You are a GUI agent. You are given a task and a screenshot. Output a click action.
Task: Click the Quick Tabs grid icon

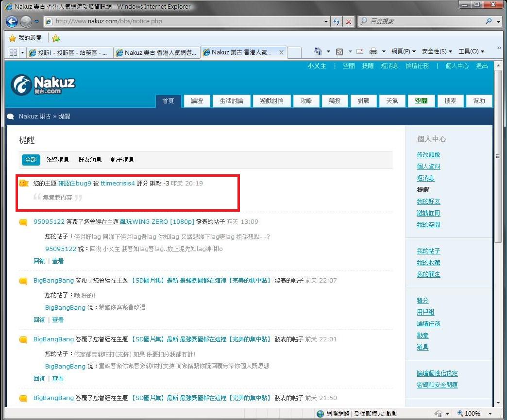tap(13, 52)
